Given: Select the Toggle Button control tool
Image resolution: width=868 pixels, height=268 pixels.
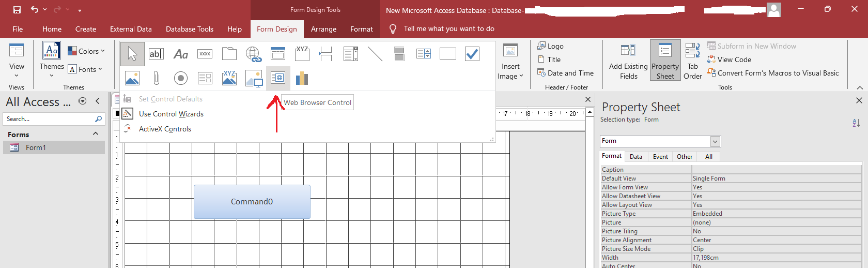Looking at the screenshot, I should coord(399,54).
